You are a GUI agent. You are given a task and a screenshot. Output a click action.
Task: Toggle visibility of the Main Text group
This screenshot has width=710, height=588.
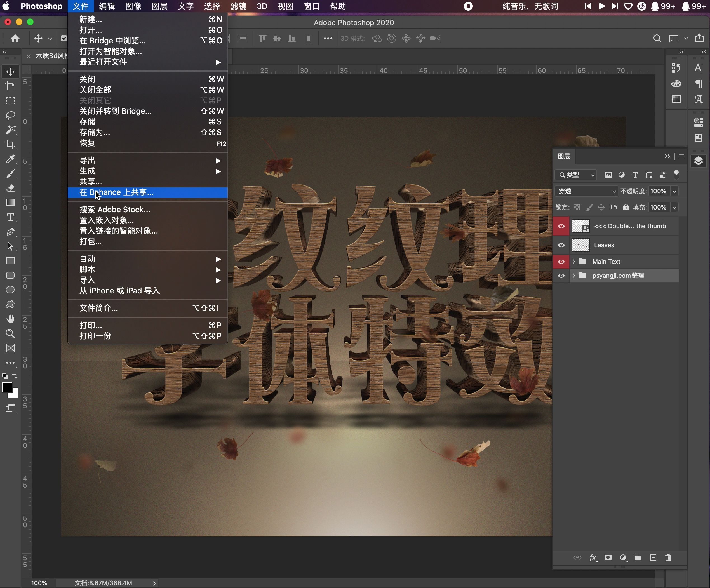tap(561, 262)
